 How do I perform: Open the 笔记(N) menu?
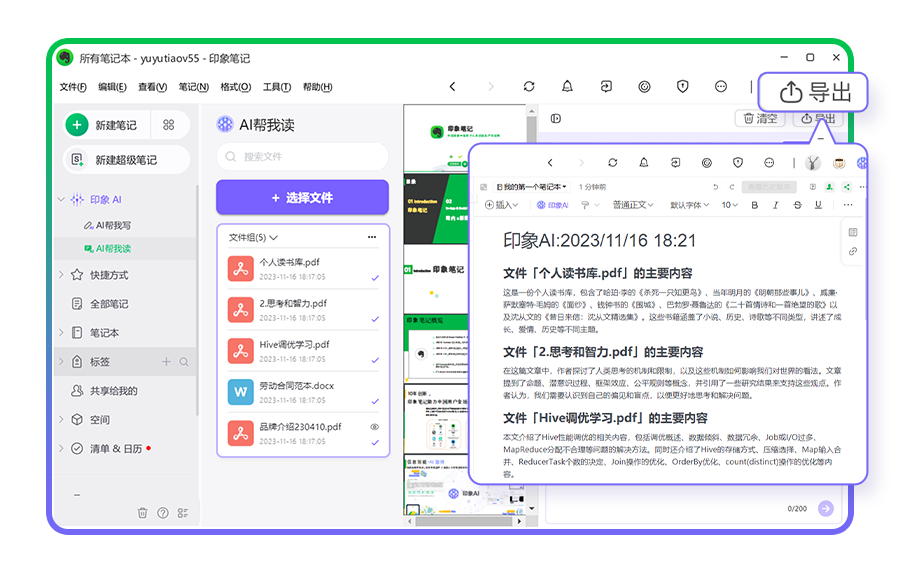(193, 87)
